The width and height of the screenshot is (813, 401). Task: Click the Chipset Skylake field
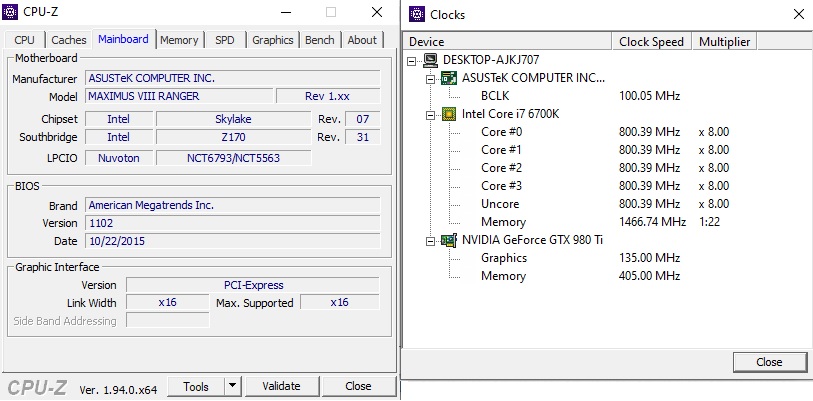(x=233, y=119)
